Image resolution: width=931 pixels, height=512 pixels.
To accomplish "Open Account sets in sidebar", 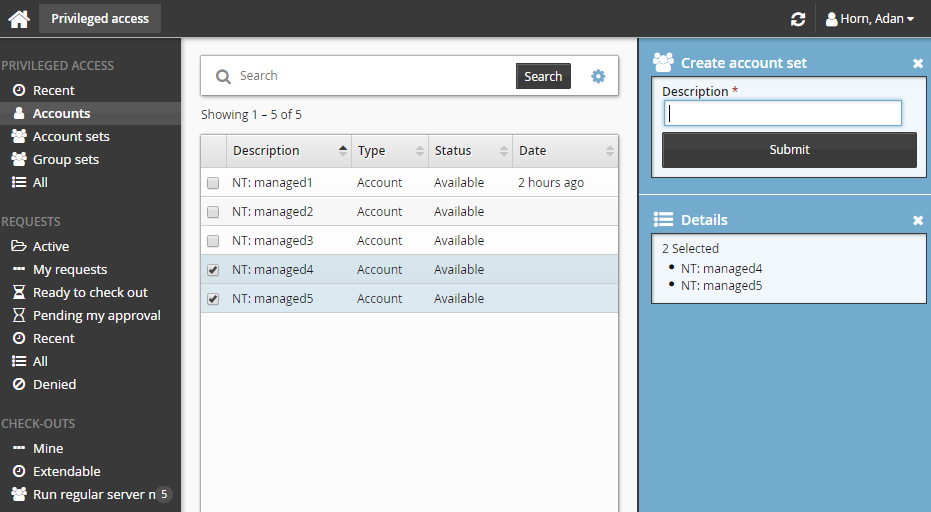I will pos(71,136).
